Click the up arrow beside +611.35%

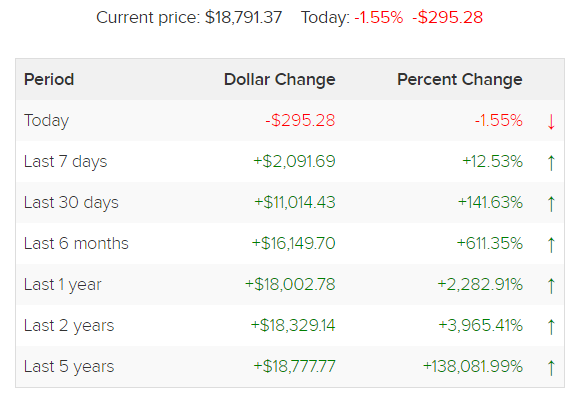551,245
